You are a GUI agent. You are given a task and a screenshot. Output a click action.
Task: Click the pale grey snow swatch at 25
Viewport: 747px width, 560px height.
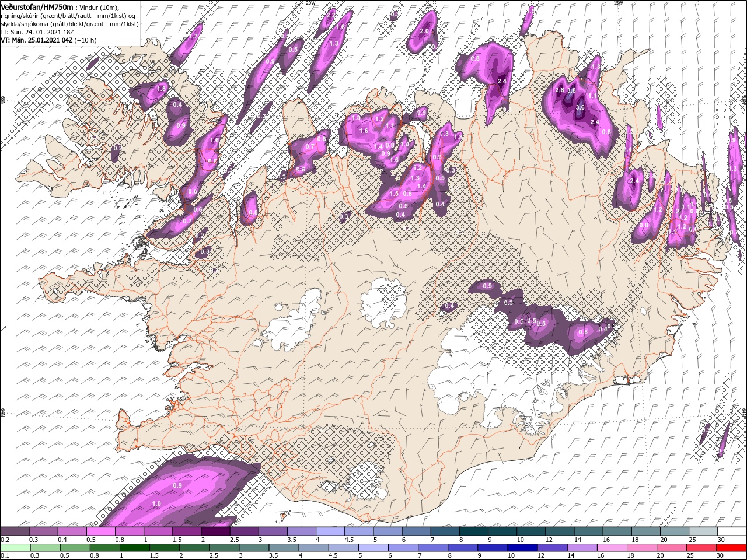(703, 531)
